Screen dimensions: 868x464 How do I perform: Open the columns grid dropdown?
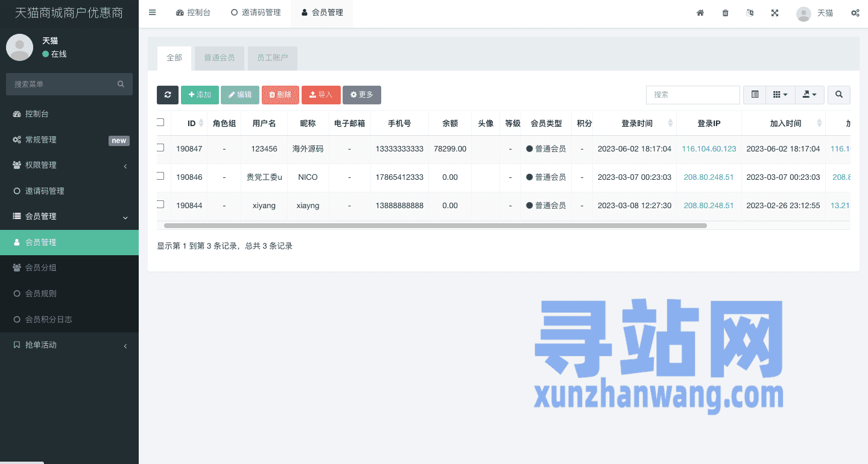pos(780,95)
